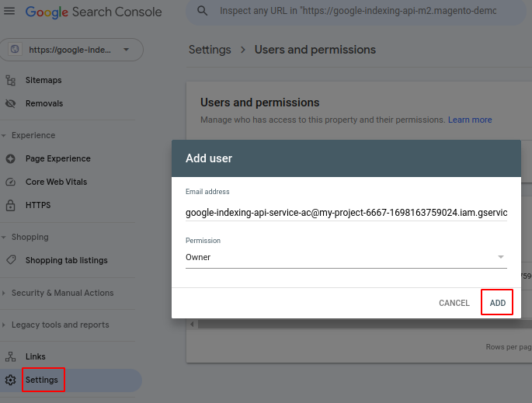Click the Settings gear icon
532x403 pixels.
click(11, 380)
